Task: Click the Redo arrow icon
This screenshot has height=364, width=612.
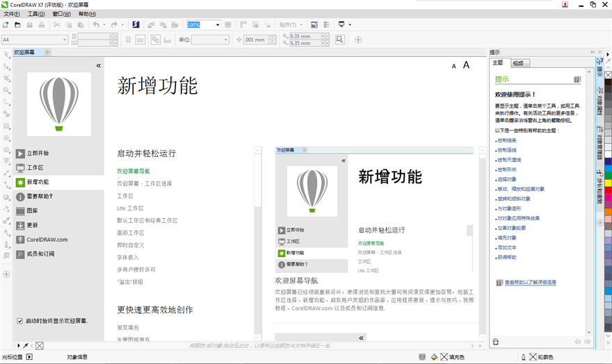Action: (114, 24)
